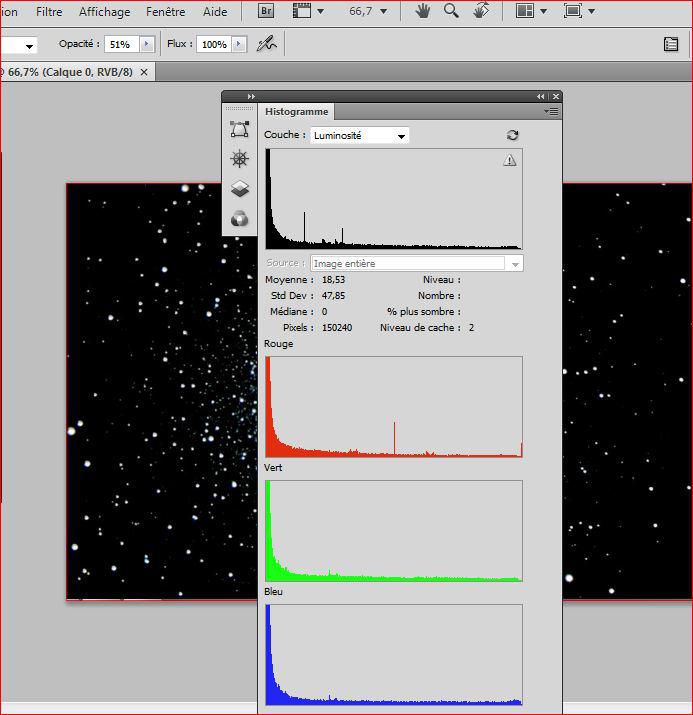
Task: Click the cached data warning triangle
Action: (x=509, y=160)
